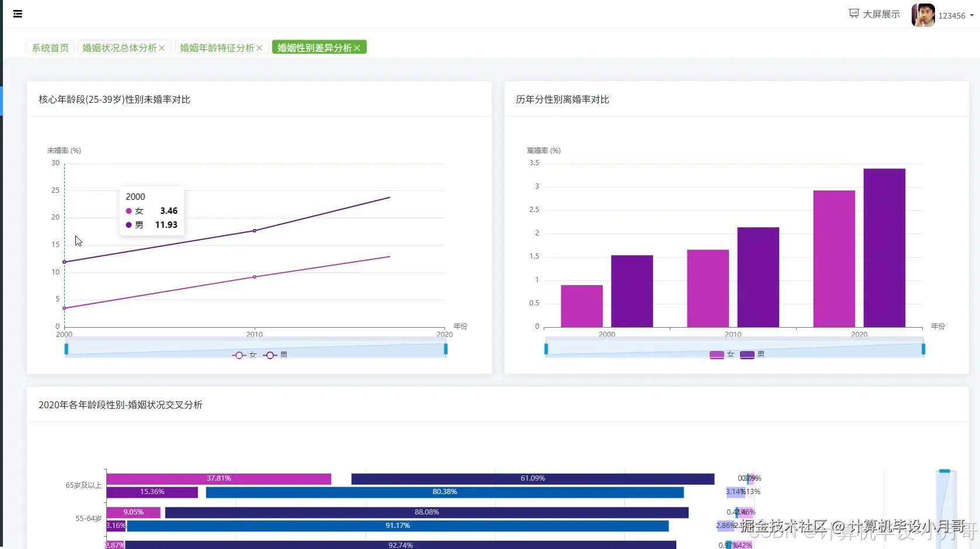Click the 65岁及以上 axis label
The image size is (980, 549).
[84, 485]
